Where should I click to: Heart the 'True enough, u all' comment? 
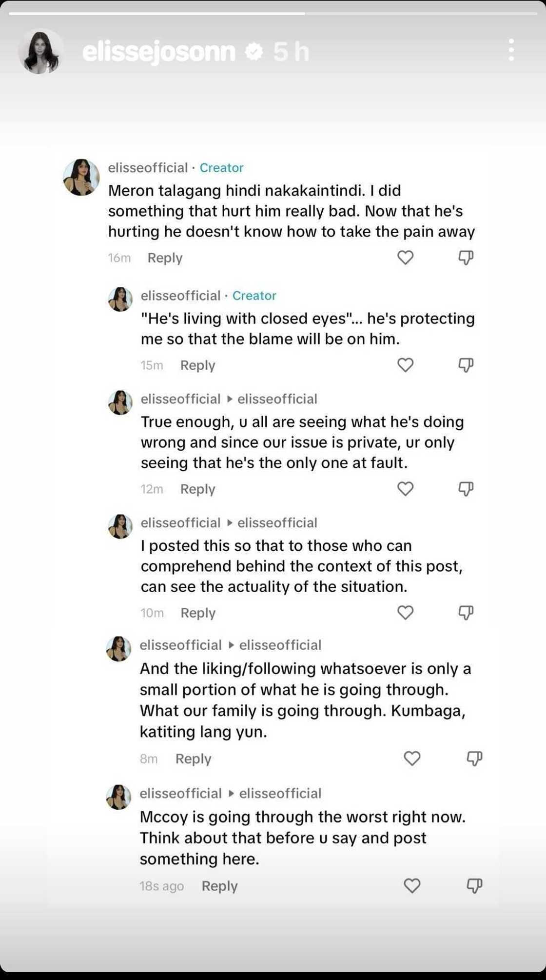point(405,489)
